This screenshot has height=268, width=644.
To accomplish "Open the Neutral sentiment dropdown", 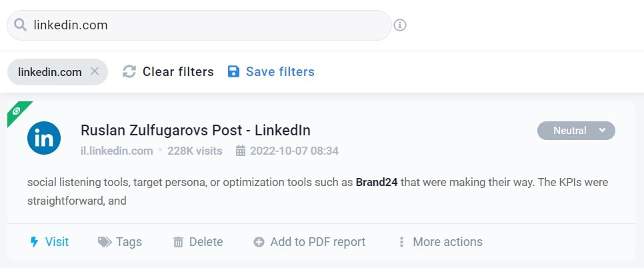I will pos(576,131).
